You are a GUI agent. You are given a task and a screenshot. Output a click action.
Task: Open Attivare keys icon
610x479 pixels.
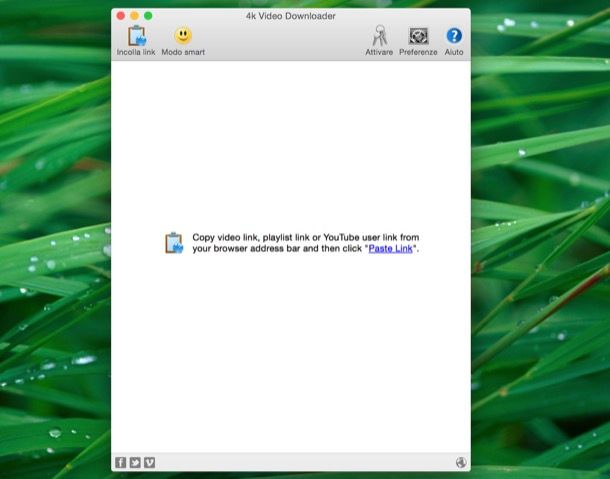point(379,36)
